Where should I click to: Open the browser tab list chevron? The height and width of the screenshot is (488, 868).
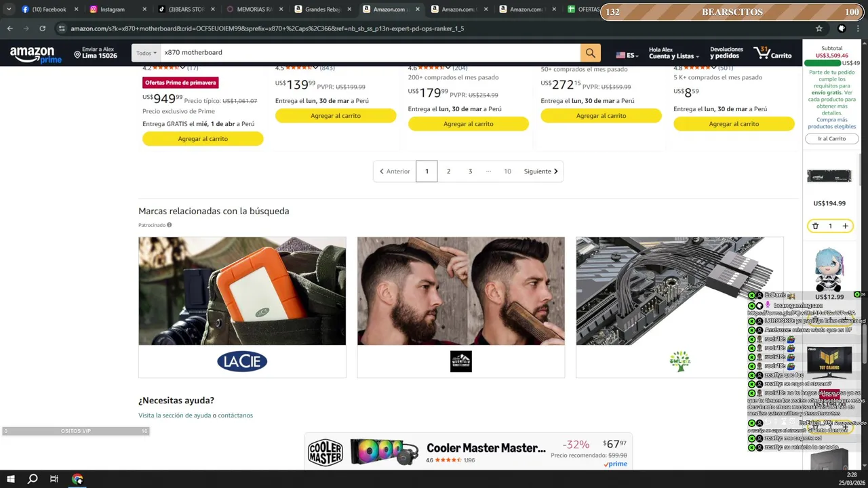pyautogui.click(x=9, y=9)
